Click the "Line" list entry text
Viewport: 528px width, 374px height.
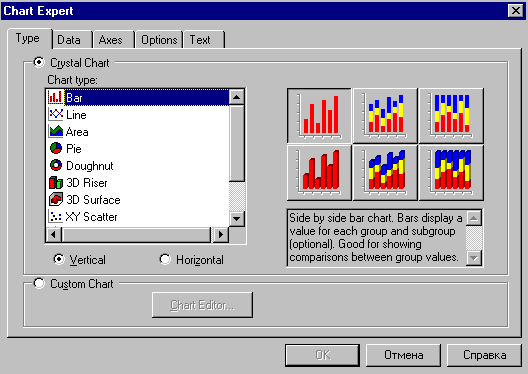pos(76,115)
